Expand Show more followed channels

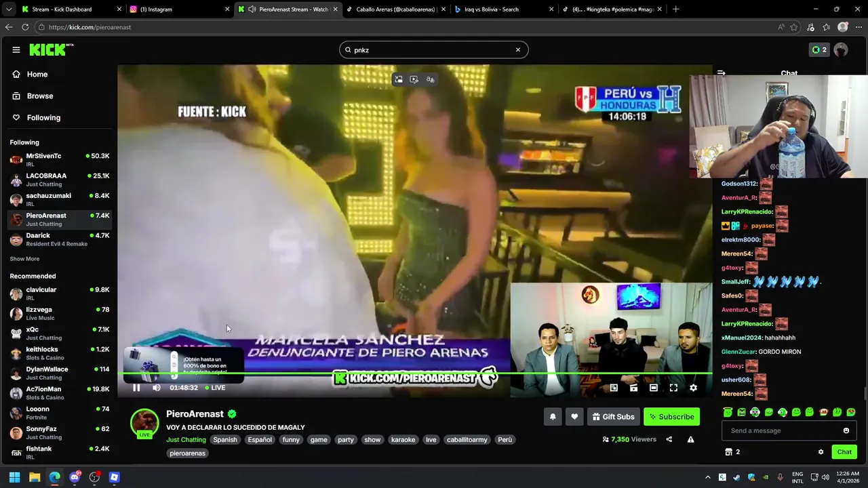point(24,258)
